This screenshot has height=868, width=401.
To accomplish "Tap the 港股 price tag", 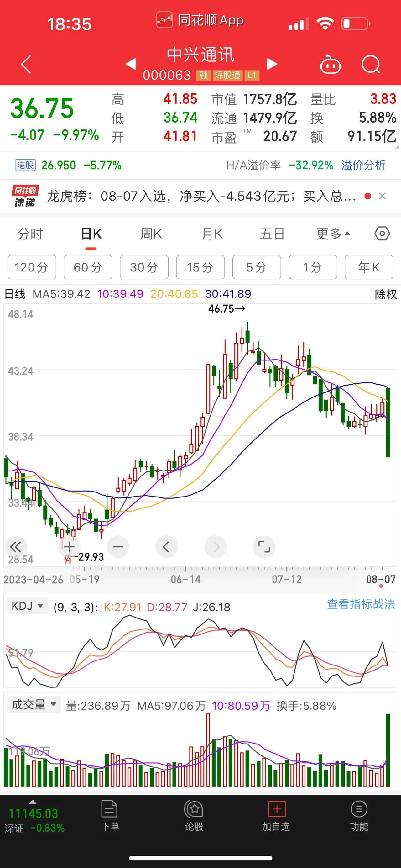I will (25, 165).
